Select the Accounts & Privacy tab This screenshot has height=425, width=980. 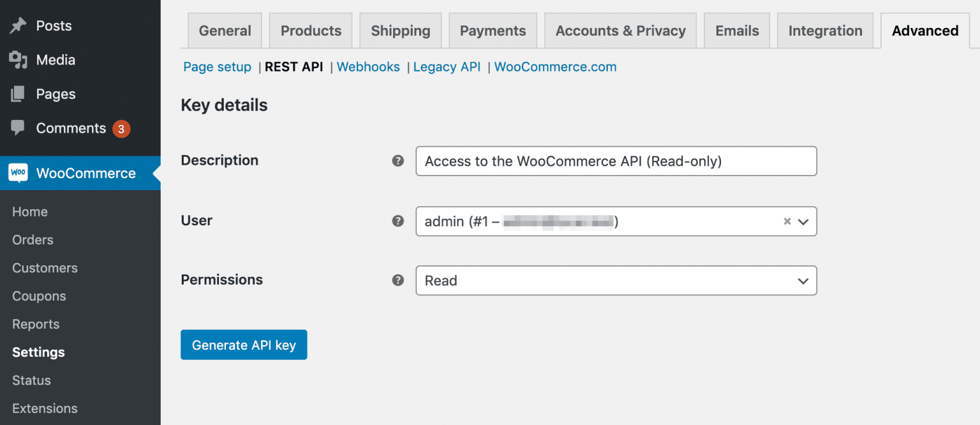pyautogui.click(x=620, y=30)
